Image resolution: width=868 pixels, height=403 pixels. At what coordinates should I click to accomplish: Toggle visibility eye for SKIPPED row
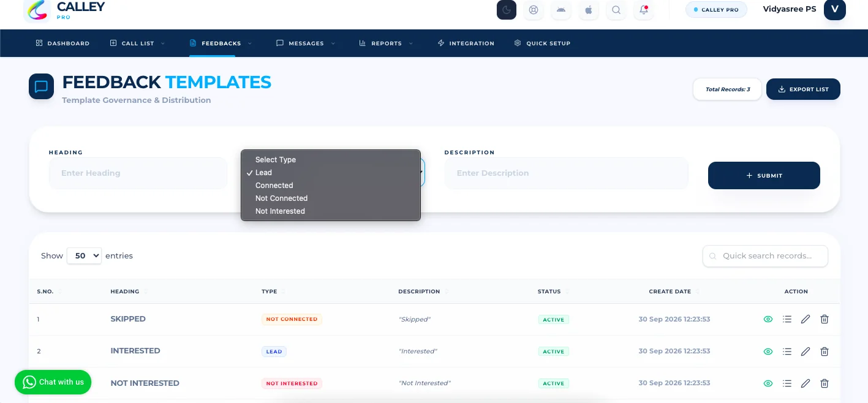[x=768, y=319]
